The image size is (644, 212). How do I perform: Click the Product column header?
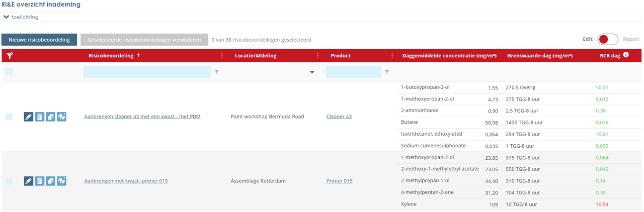341,56
